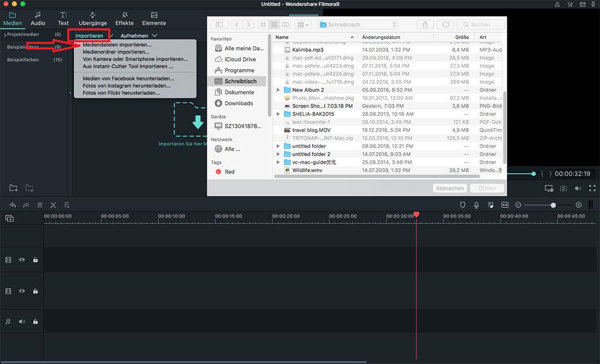Image resolution: width=600 pixels, height=364 pixels.
Task: Expand the untitled folder 2 row
Action: (x=278, y=154)
